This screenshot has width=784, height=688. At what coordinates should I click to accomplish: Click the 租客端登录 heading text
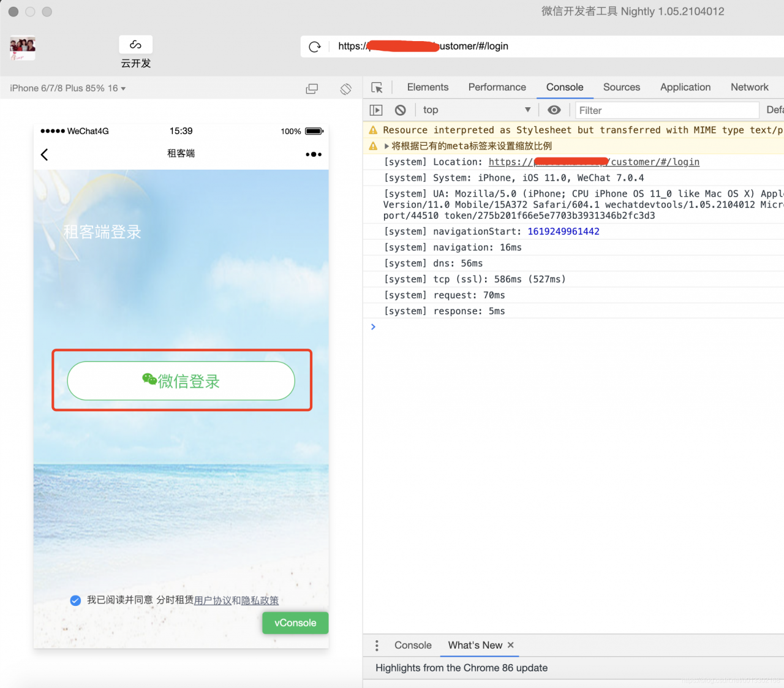(x=102, y=232)
